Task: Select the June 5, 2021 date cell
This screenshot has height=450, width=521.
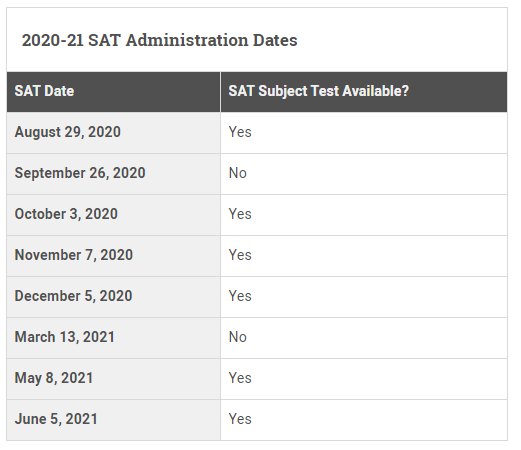Action: 113,420
